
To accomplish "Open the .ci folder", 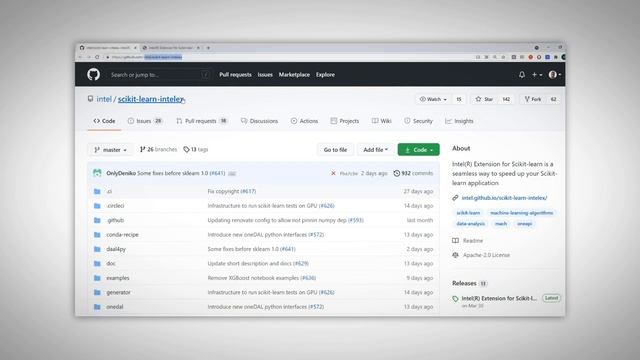I will coord(109,191).
